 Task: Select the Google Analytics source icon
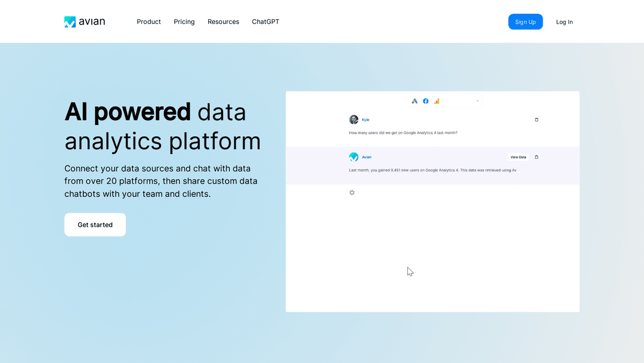coord(436,101)
